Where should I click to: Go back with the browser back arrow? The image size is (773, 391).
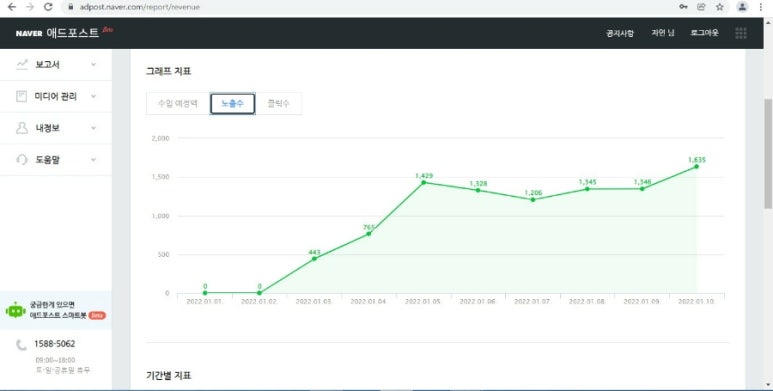[12, 7]
